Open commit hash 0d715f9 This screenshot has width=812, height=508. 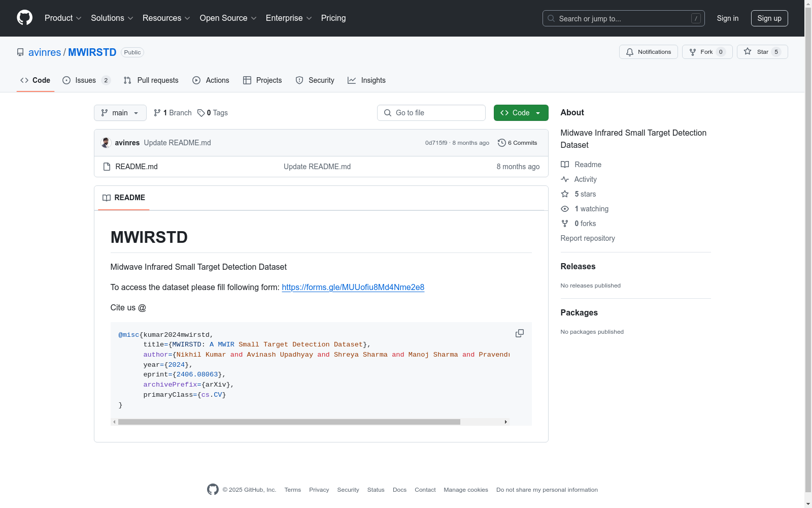(x=436, y=143)
